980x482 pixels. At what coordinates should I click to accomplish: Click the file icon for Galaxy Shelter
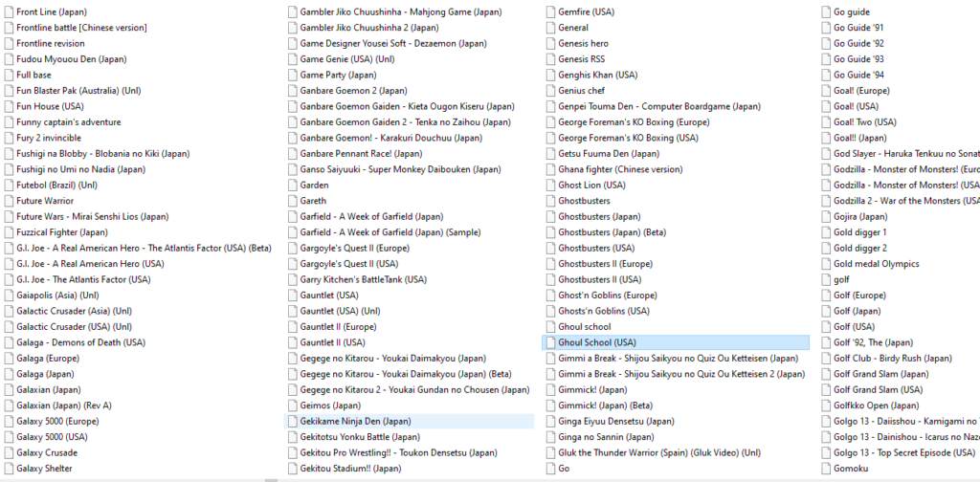(x=8, y=469)
